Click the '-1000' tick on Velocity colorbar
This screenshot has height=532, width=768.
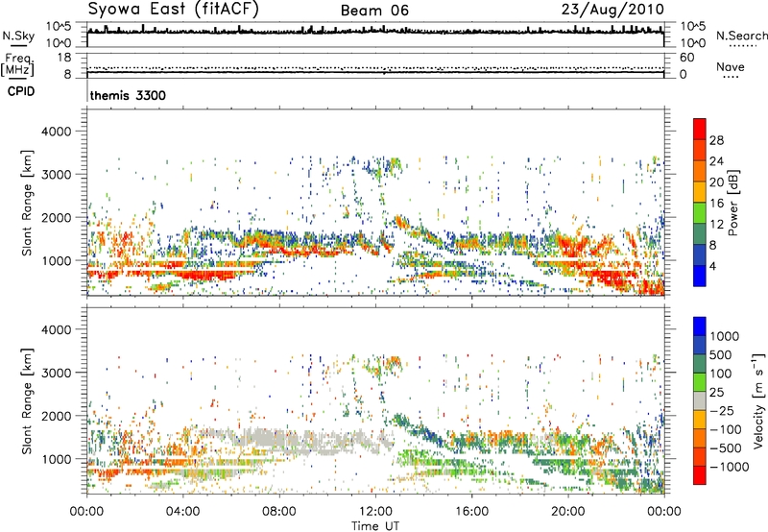[x=730, y=467]
